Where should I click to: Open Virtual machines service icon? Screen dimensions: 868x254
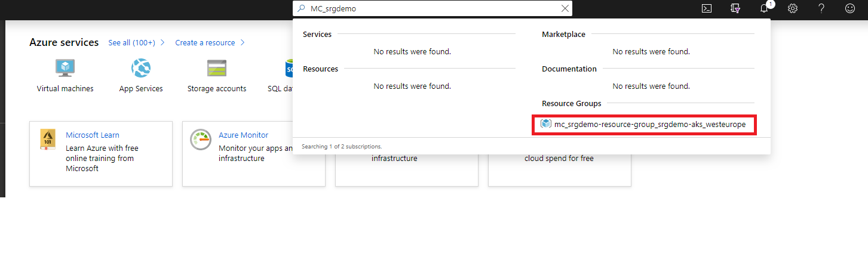pyautogui.click(x=65, y=68)
